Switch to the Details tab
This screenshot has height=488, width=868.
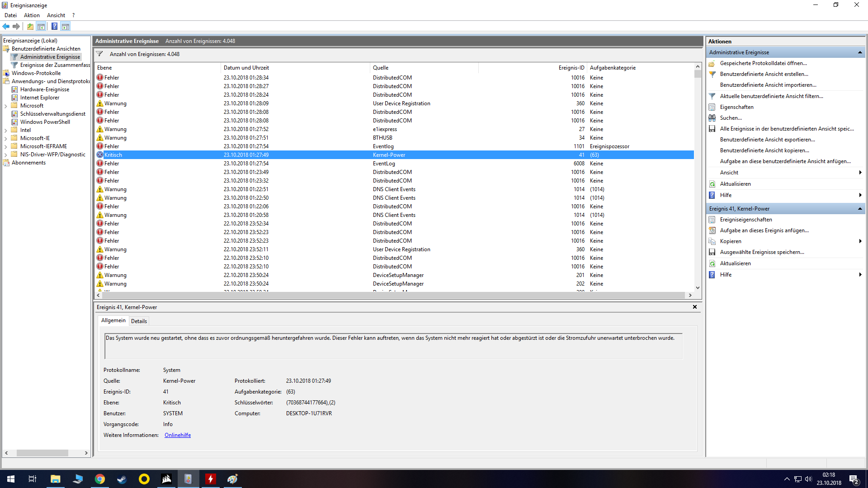(x=139, y=321)
